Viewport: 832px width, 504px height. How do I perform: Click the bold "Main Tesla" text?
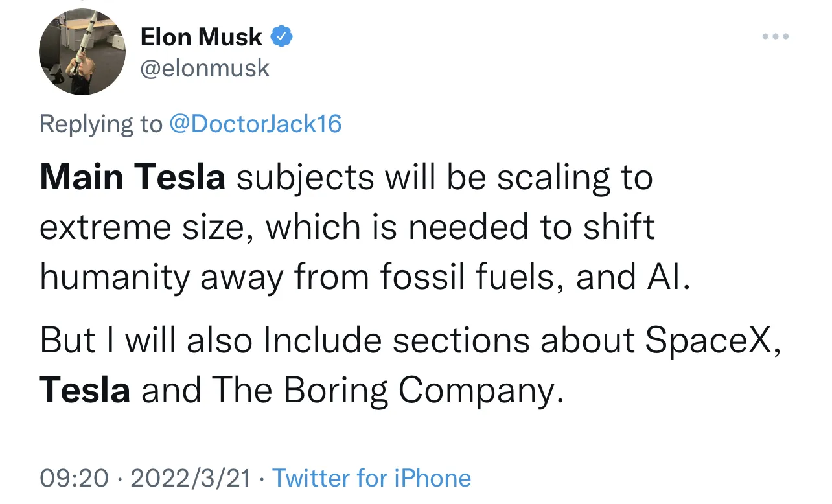click(x=132, y=178)
